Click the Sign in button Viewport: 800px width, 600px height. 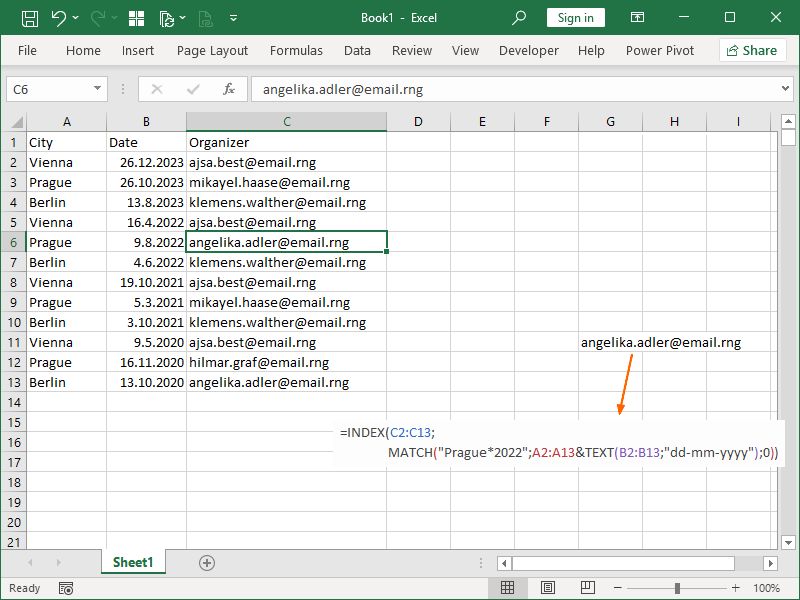tap(576, 18)
